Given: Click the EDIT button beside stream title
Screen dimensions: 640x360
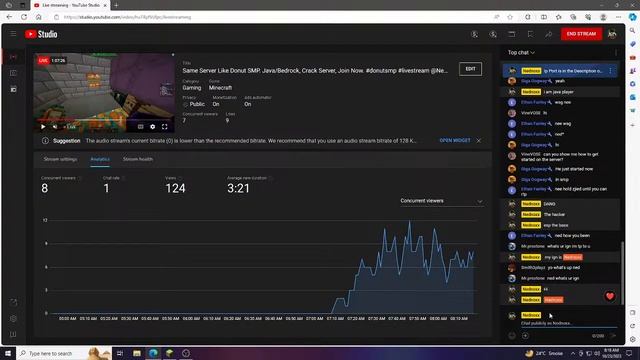Looking at the screenshot, I should click(470, 69).
